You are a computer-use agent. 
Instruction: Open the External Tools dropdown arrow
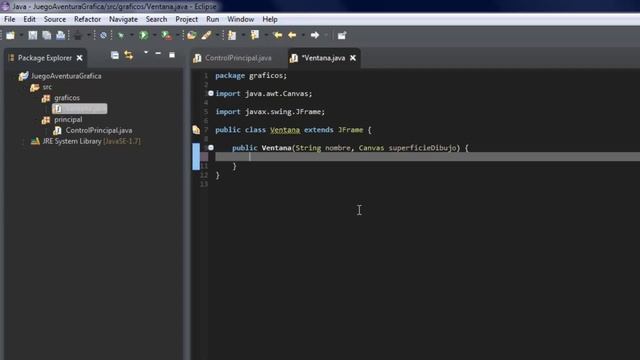point(178,36)
